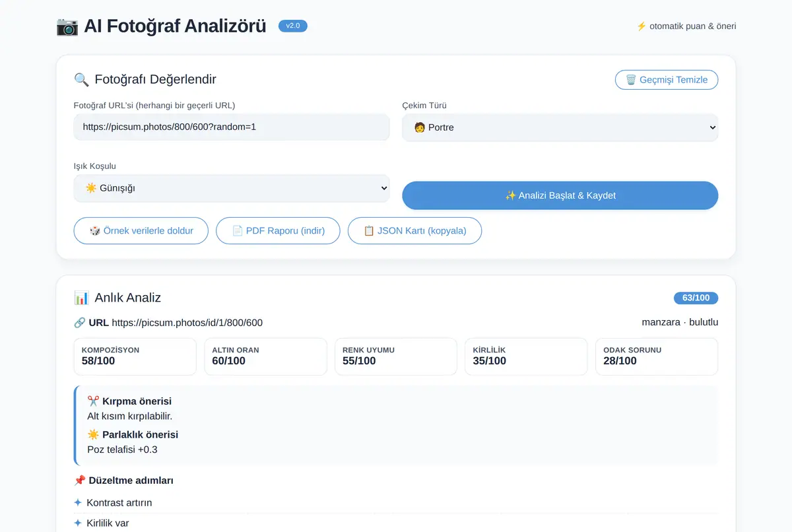Click the Altın Oran 60/100 score card
792x532 pixels.
click(x=266, y=356)
